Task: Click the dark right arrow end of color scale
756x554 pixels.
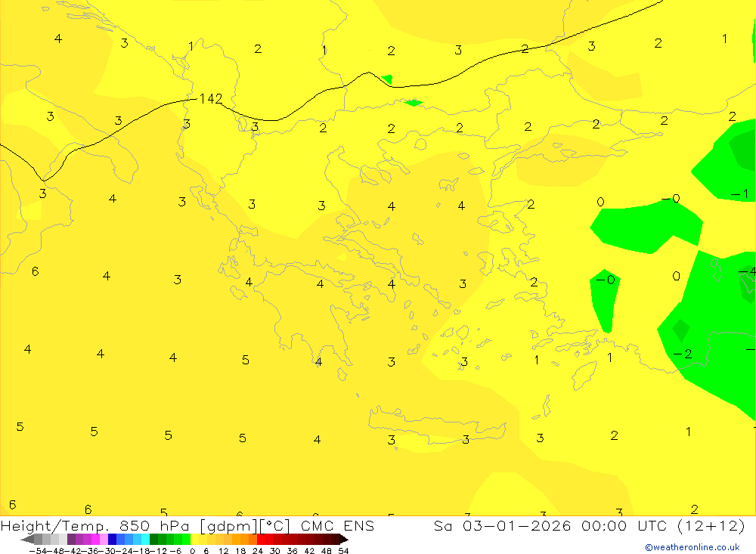Action: pyautogui.click(x=344, y=540)
